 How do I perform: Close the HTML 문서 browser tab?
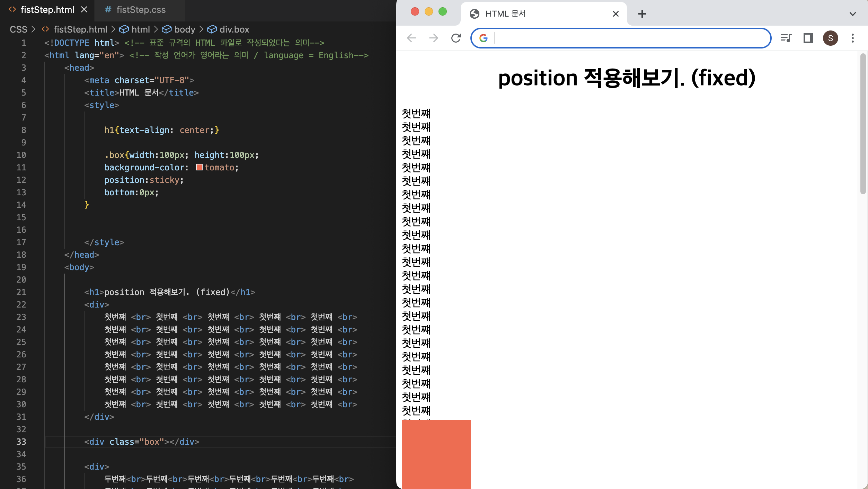[x=615, y=14]
